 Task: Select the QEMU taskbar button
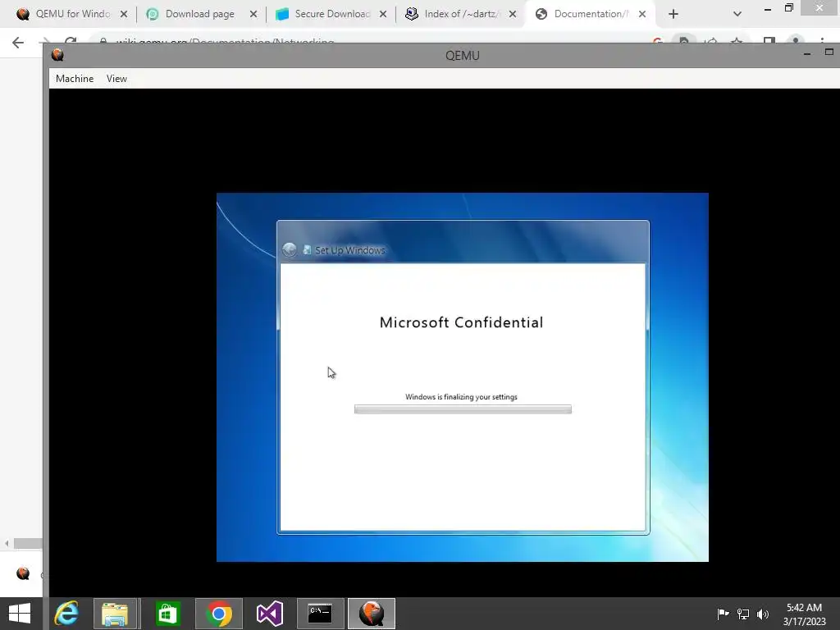click(372, 614)
